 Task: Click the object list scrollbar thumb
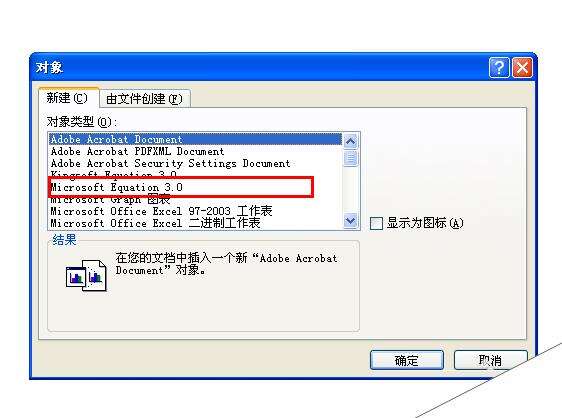[350, 158]
